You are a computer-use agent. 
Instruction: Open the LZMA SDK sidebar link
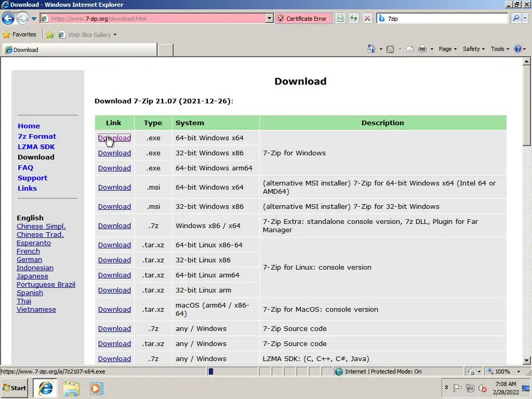(x=36, y=147)
